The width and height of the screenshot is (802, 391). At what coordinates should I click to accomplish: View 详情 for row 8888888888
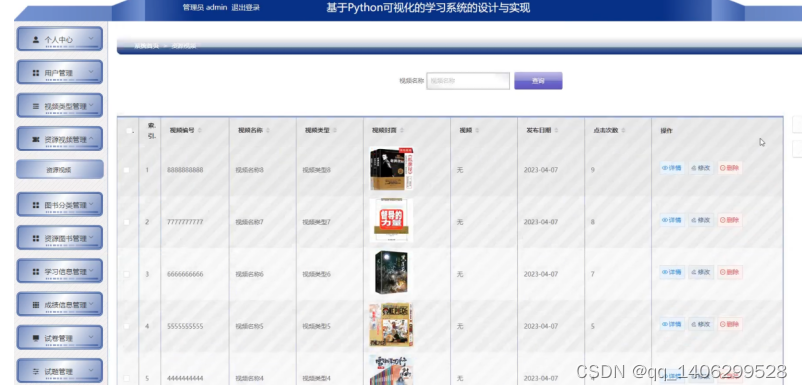(672, 168)
